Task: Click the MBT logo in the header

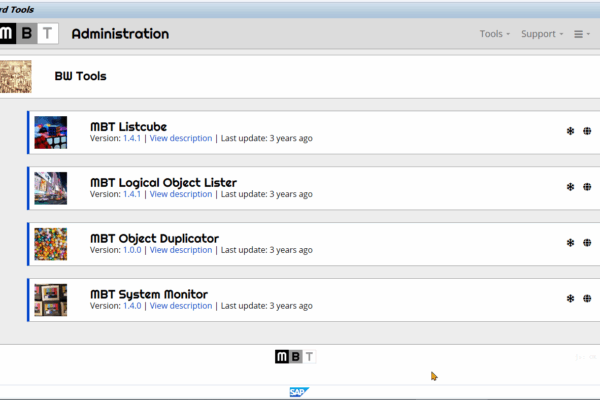Action: coord(29,34)
